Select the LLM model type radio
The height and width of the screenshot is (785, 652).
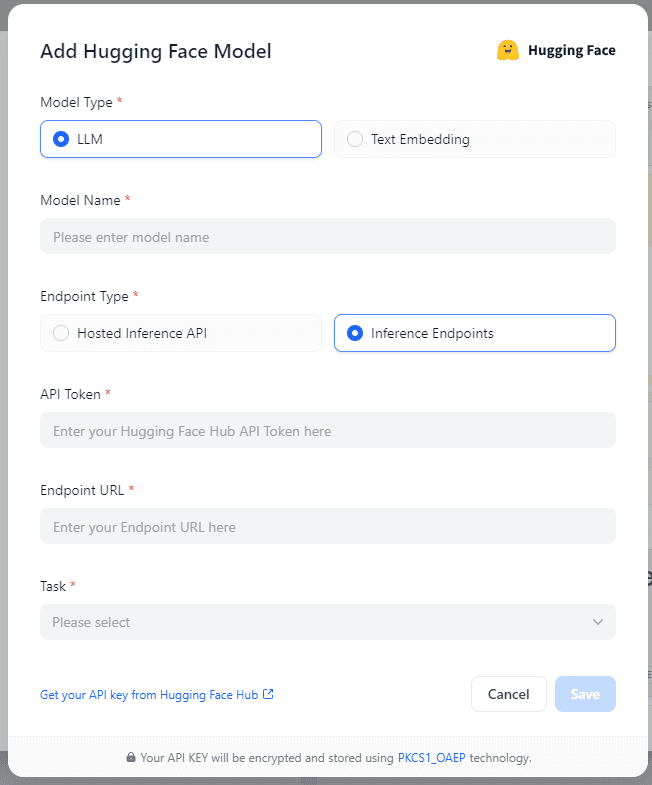pos(61,139)
